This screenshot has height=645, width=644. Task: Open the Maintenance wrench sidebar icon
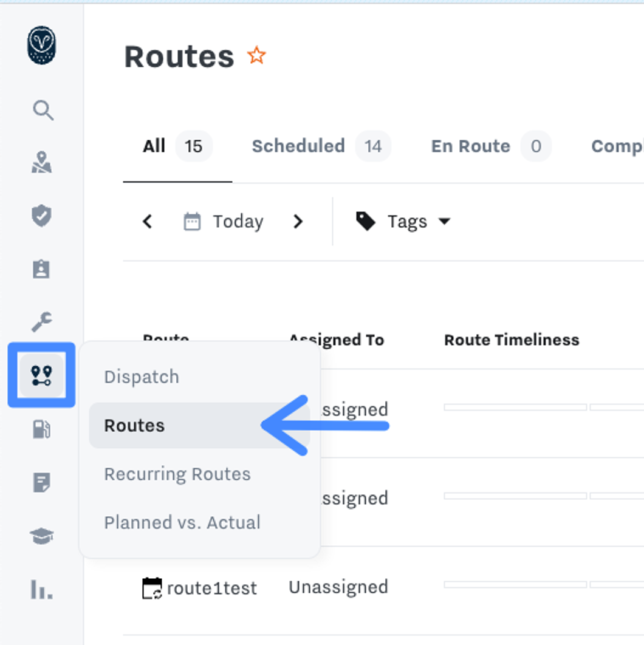(x=41, y=321)
